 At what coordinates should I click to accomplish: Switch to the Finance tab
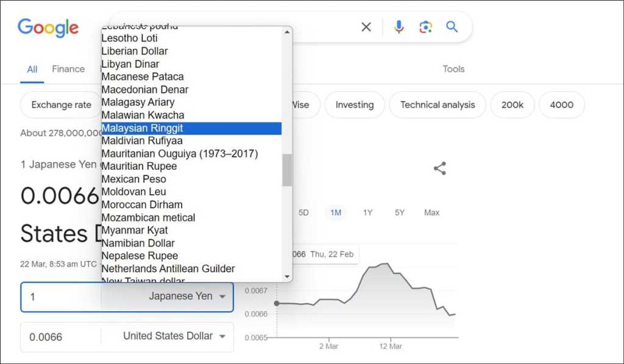68,69
